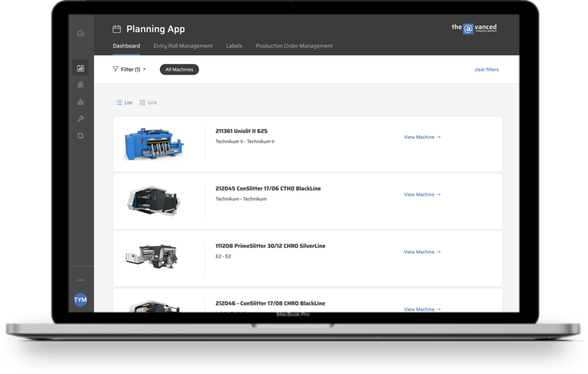The image size is (588, 374).
Task: Click the home icon in sidebar
Action: pyautogui.click(x=80, y=33)
